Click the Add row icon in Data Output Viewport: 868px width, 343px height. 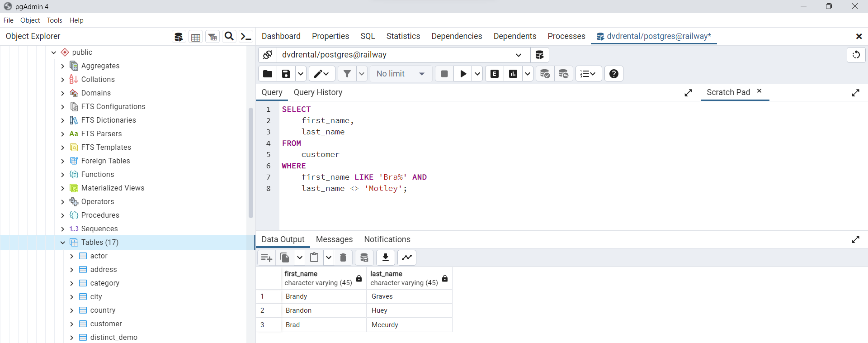click(267, 257)
